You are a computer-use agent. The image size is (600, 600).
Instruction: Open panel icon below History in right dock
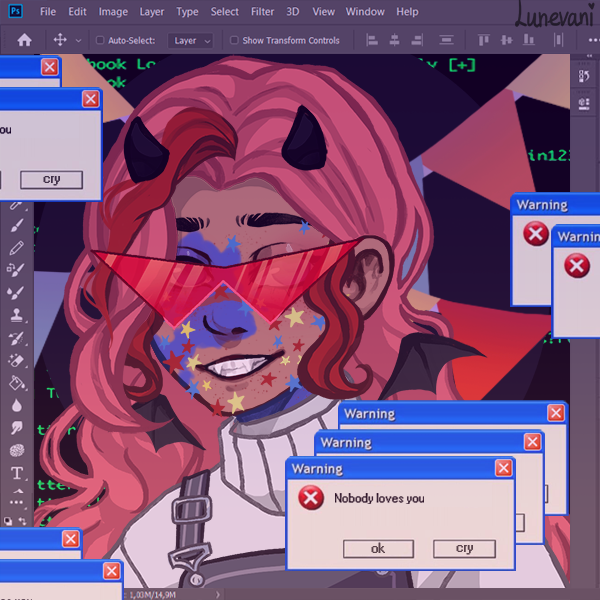[584, 104]
